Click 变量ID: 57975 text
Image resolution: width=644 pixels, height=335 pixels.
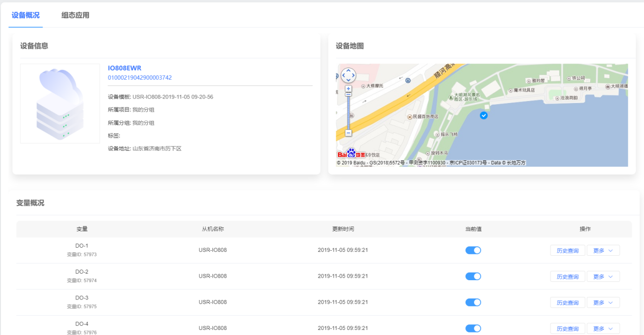click(x=82, y=306)
